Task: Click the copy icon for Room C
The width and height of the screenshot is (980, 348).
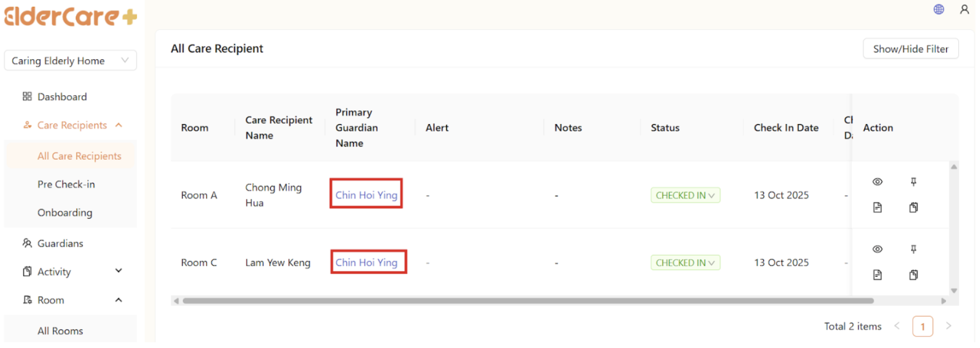Action: (913, 275)
